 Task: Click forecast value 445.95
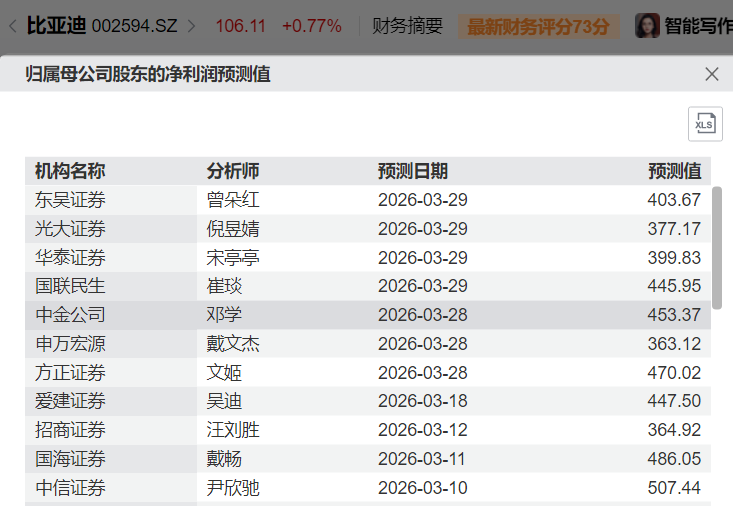click(674, 286)
